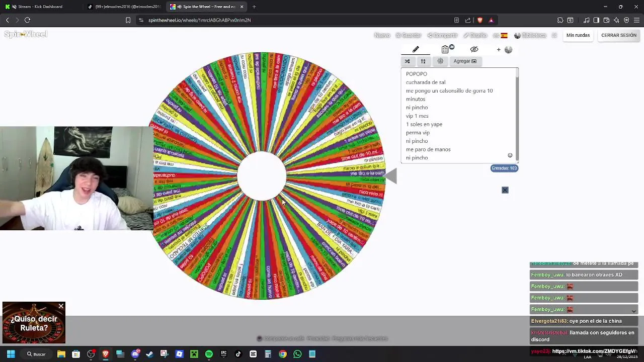Open the emoji picker in entries box

point(510,155)
